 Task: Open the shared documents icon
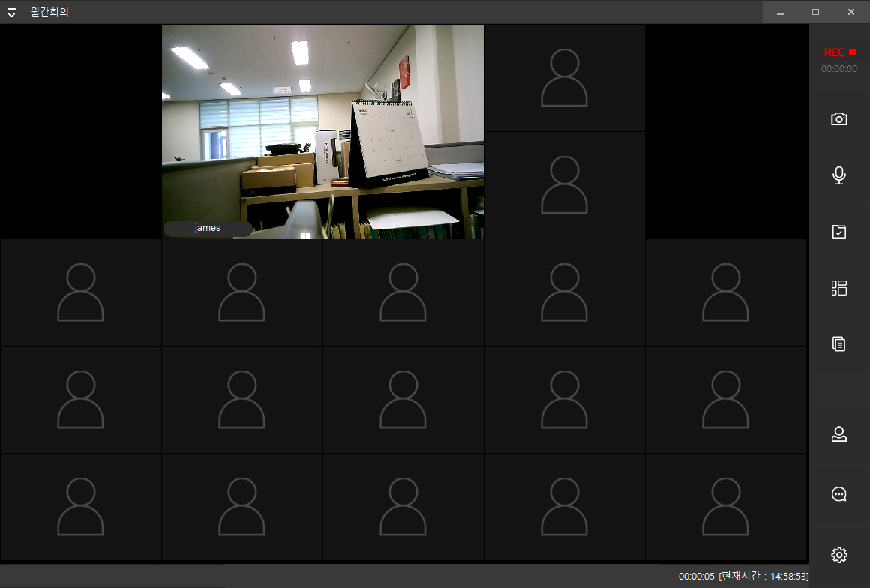[x=839, y=344]
